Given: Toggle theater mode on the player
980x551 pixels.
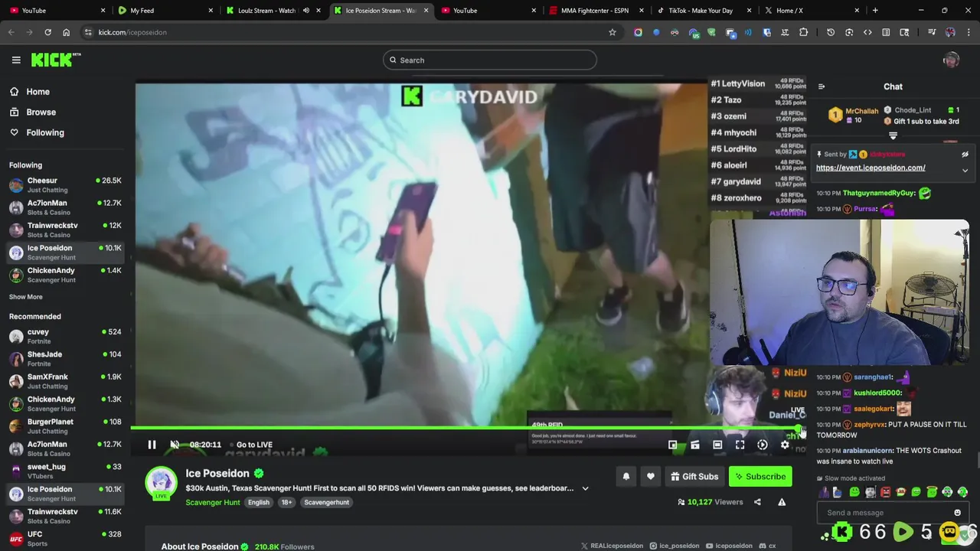Looking at the screenshot, I should coord(717,445).
